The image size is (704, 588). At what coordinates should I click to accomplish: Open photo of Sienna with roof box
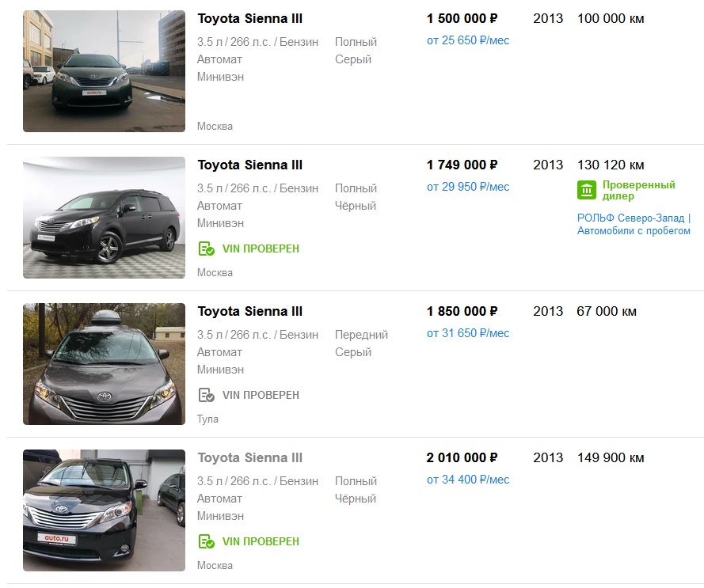104,364
